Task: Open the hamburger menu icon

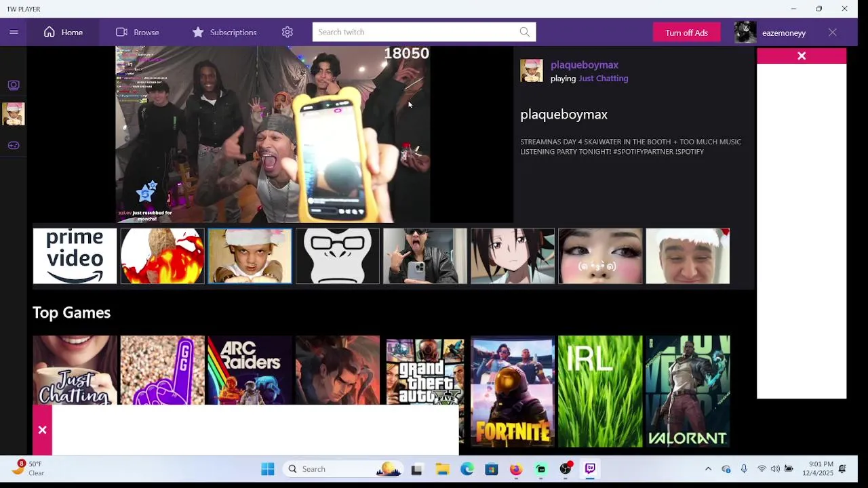Action: 14,32
